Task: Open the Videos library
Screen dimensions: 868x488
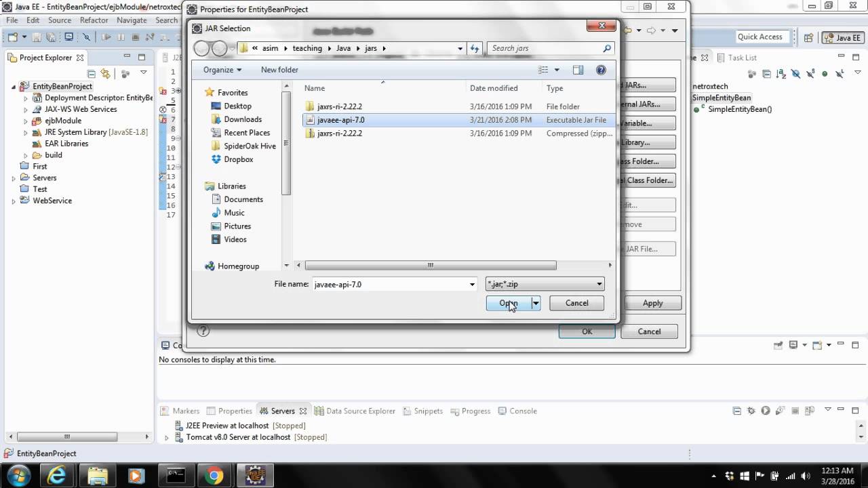Action: click(235, 239)
